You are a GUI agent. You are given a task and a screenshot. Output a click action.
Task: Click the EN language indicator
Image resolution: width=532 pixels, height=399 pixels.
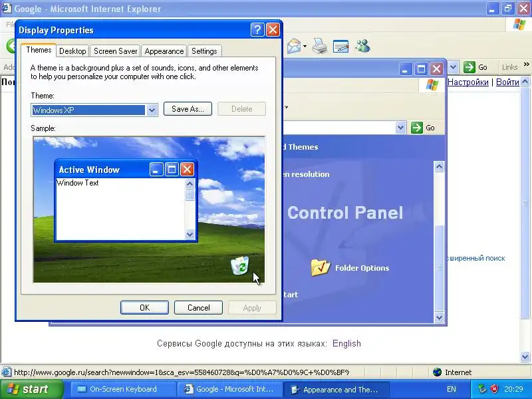pyautogui.click(x=452, y=389)
